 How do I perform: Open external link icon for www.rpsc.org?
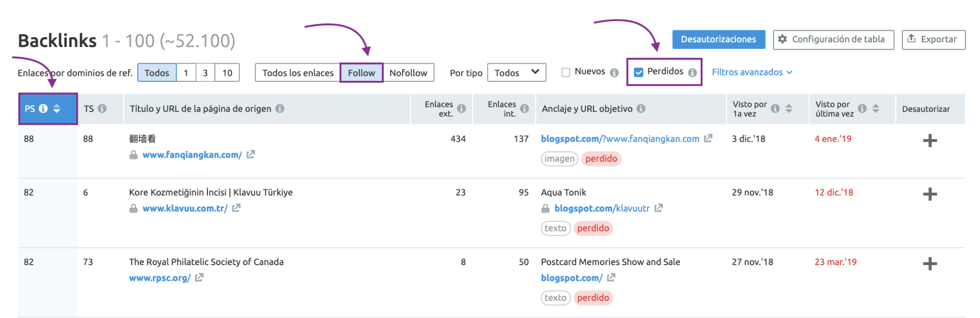point(199,277)
